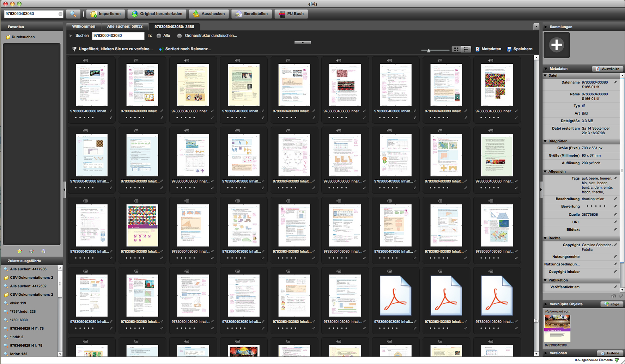
Task: Switch to grid thumbnail view
Action: click(x=456, y=49)
